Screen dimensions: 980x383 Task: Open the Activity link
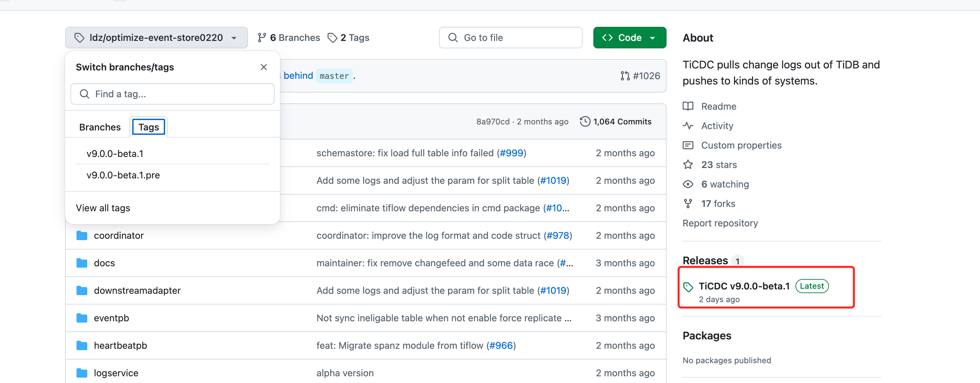(x=717, y=125)
